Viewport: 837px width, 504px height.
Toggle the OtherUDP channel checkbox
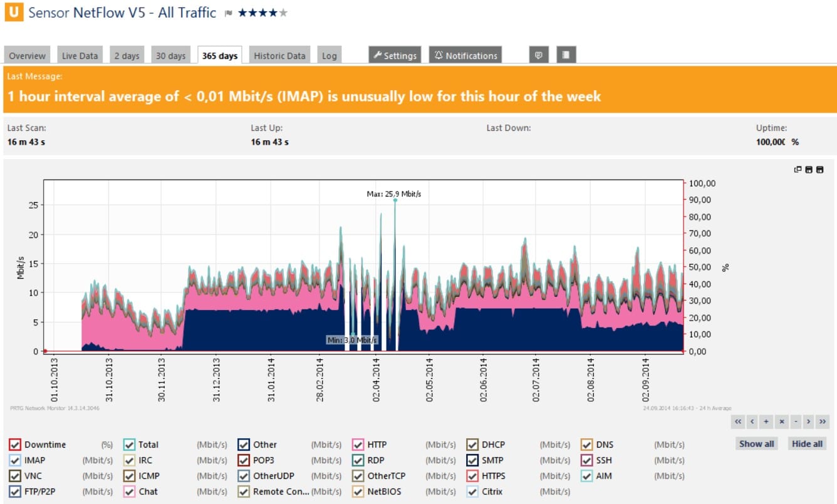pyautogui.click(x=244, y=476)
